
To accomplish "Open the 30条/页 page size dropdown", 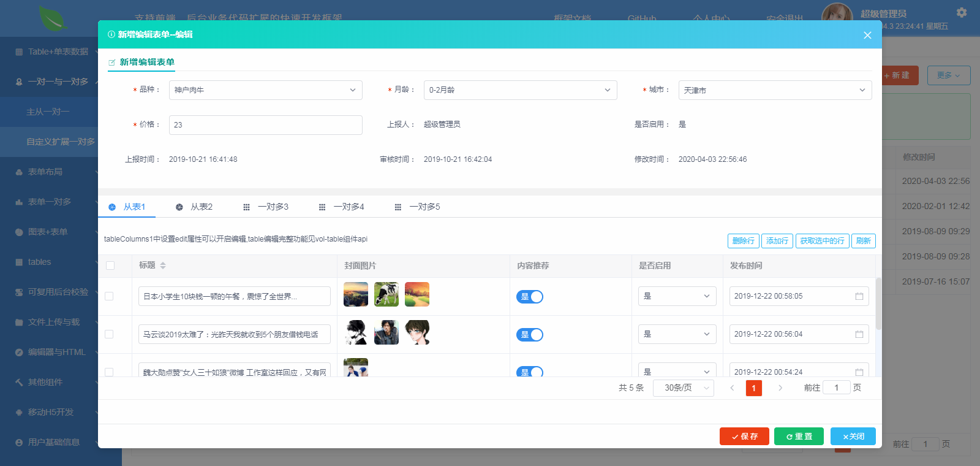I will 684,388.
